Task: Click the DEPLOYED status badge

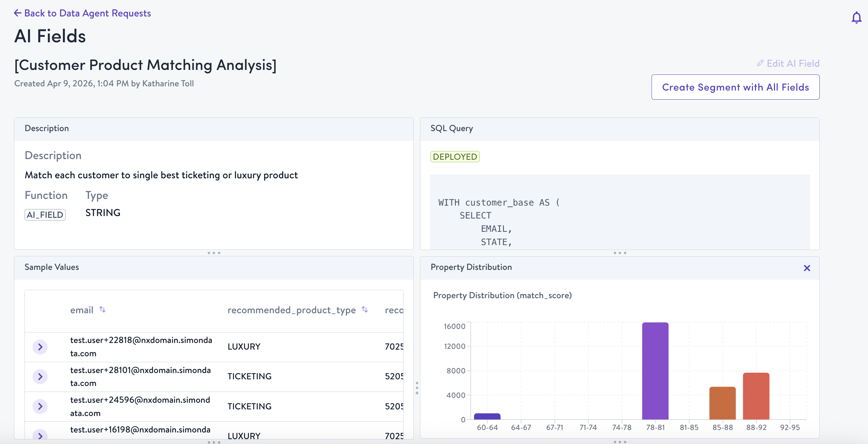Action: click(x=455, y=156)
